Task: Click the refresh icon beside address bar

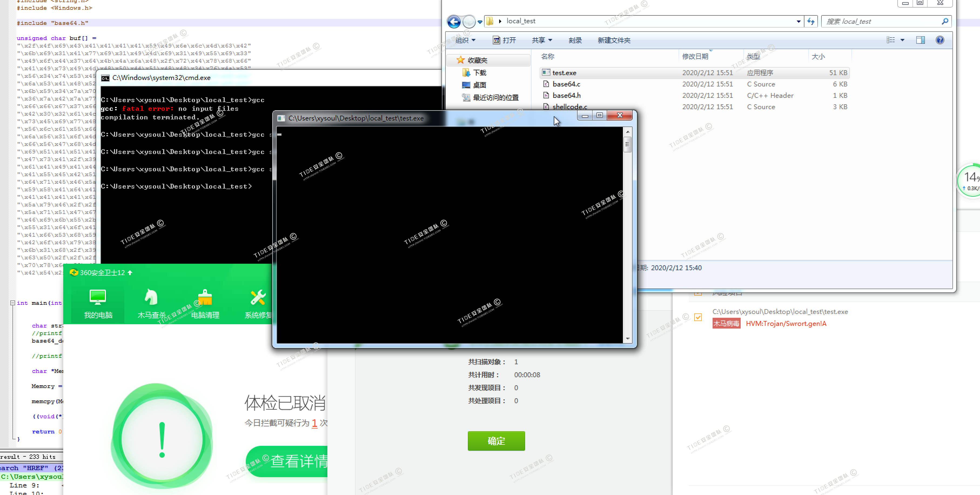Action: 811,21
